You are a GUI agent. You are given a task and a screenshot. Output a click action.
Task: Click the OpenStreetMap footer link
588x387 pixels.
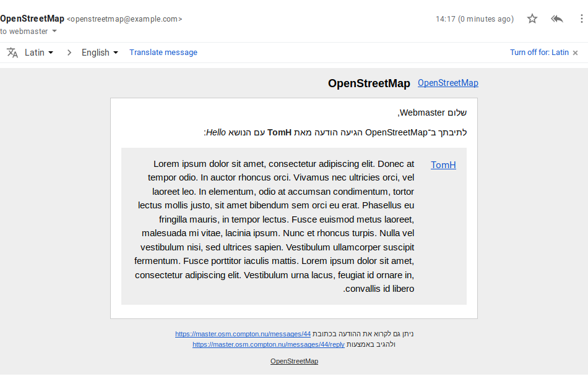pos(294,361)
